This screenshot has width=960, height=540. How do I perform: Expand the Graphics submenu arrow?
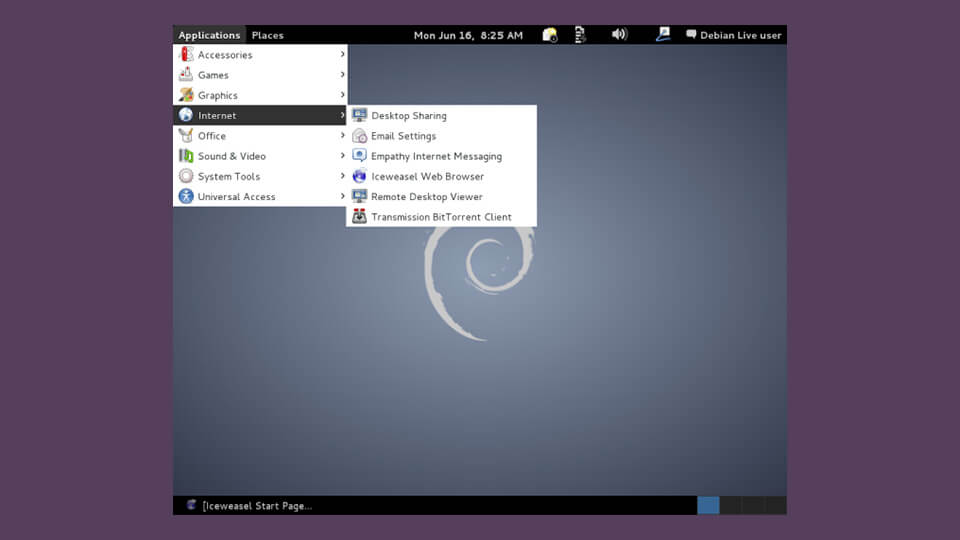pyautogui.click(x=342, y=95)
